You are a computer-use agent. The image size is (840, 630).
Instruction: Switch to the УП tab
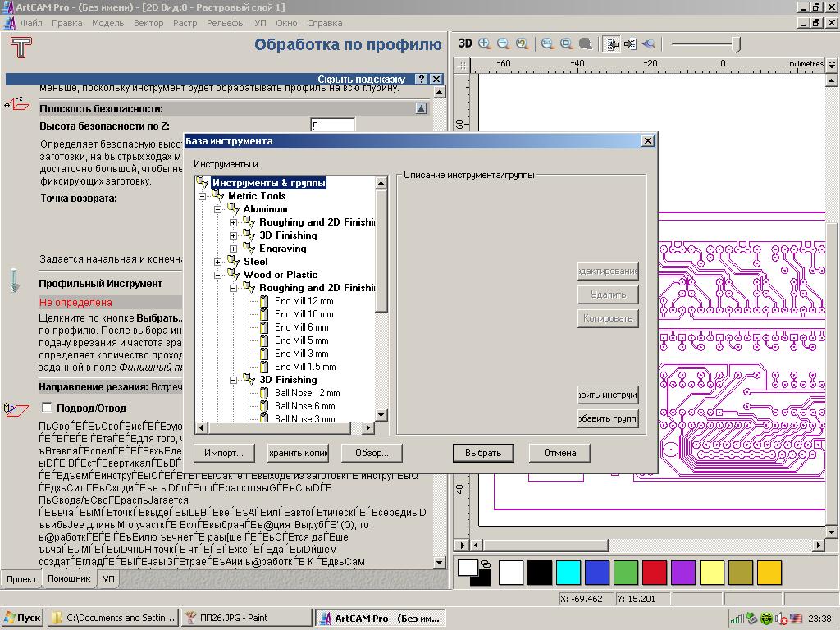pyautogui.click(x=108, y=579)
